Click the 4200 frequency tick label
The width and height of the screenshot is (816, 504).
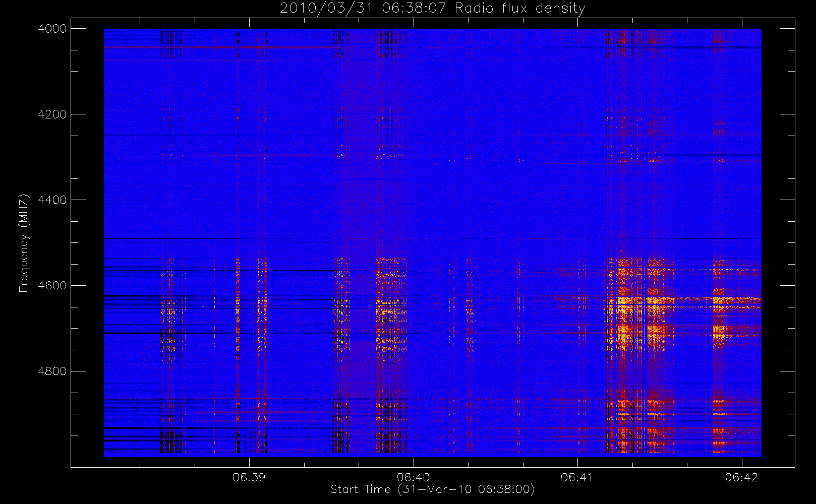tap(52, 114)
